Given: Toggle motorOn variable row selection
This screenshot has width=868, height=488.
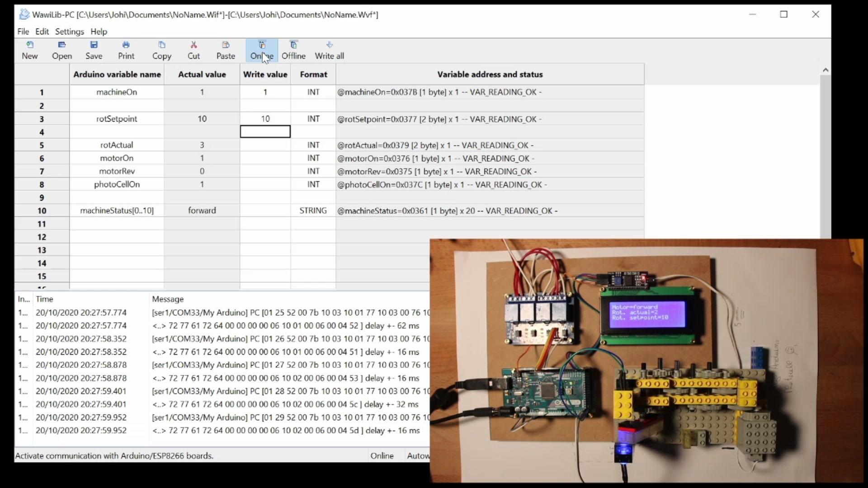Looking at the screenshot, I should (x=42, y=158).
